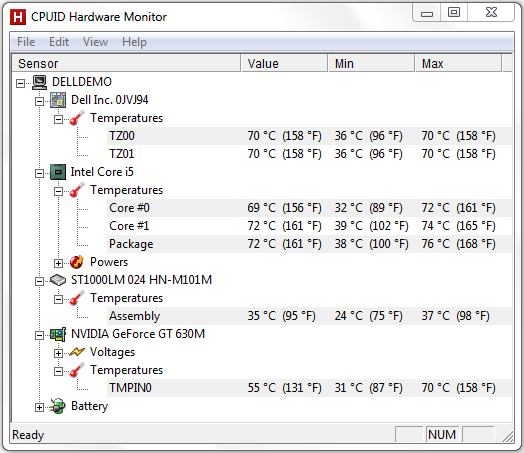The height and width of the screenshot is (453, 524).
Task: Click the window resize grip corner
Action: point(508,437)
